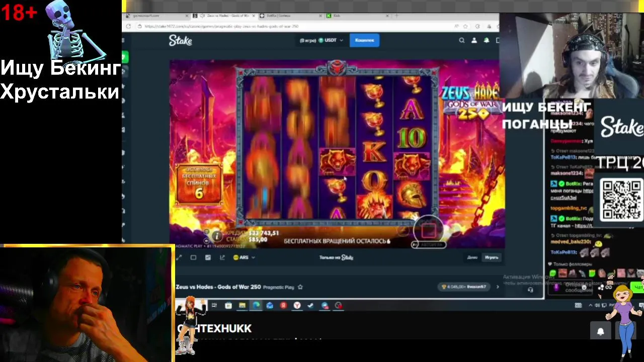The width and height of the screenshot is (644, 362).
Task: Open the live support headset icon
Action: pos(530,290)
